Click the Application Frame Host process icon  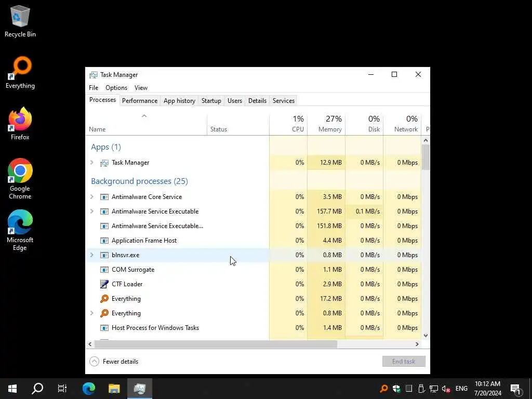[x=104, y=241]
